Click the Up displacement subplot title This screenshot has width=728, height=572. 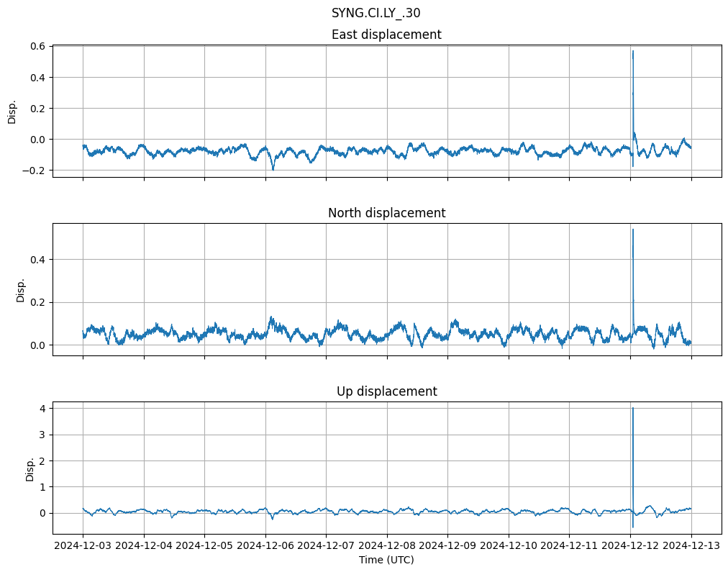[x=386, y=391]
